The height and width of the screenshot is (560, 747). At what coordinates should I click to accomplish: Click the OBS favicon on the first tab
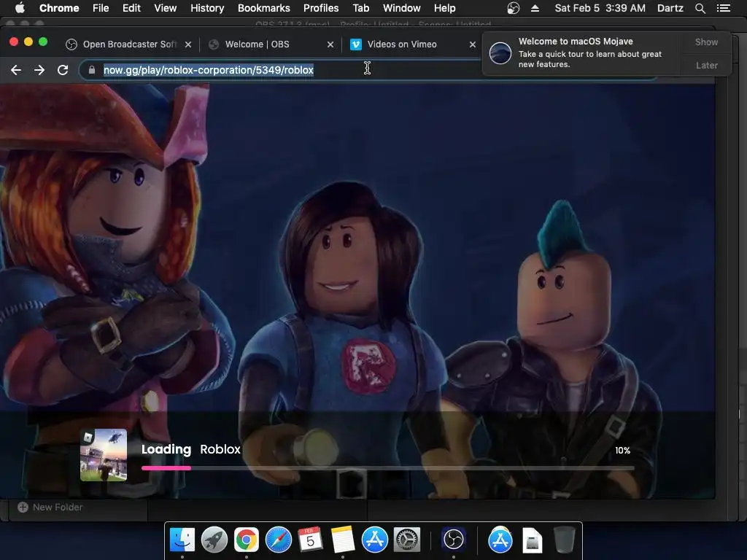[x=71, y=44]
